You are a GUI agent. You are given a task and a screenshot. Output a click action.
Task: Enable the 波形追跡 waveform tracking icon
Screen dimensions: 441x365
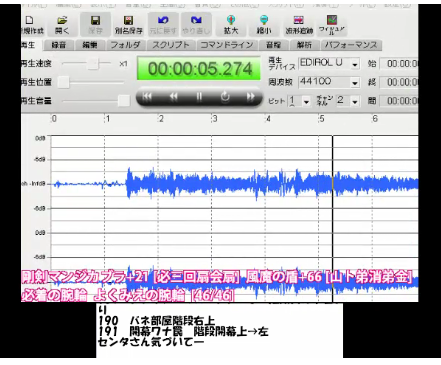point(299,24)
